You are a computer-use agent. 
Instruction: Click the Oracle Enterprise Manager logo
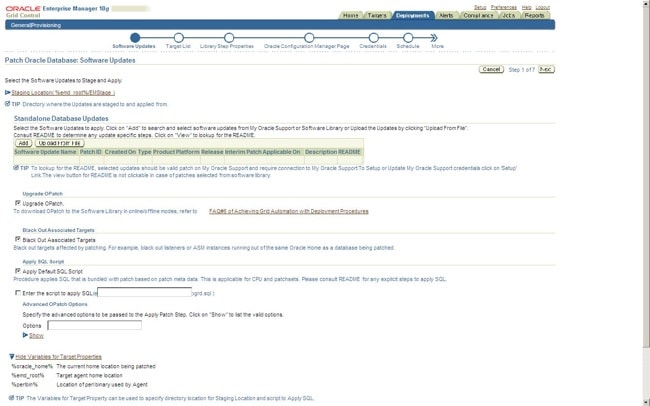pyautogui.click(x=57, y=11)
